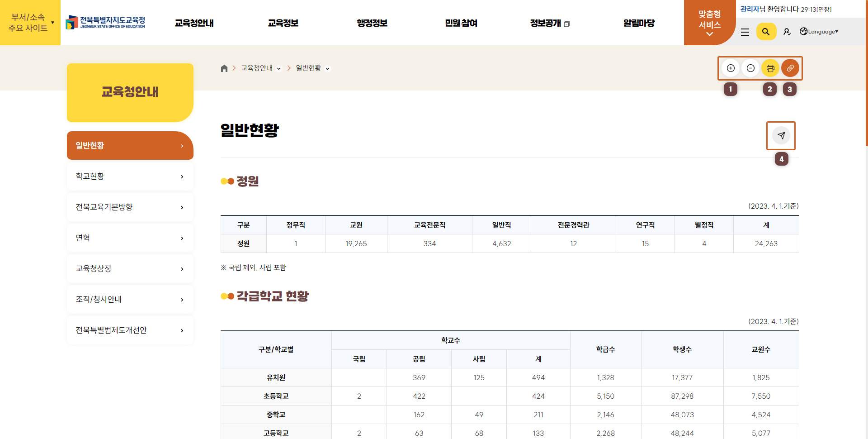Go home via breadcrumb house icon
The width and height of the screenshot is (868, 439).
(224, 68)
